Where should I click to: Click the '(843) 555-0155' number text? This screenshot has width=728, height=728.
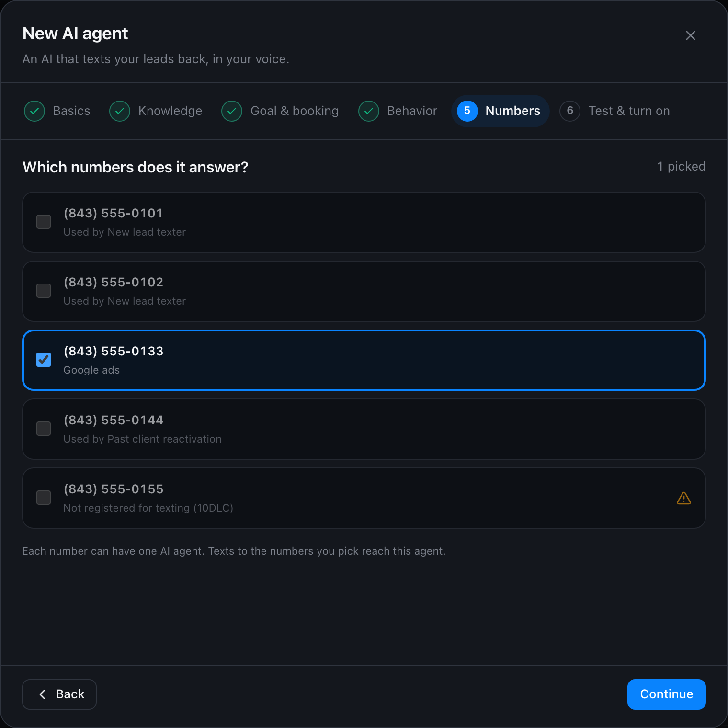[x=114, y=489]
